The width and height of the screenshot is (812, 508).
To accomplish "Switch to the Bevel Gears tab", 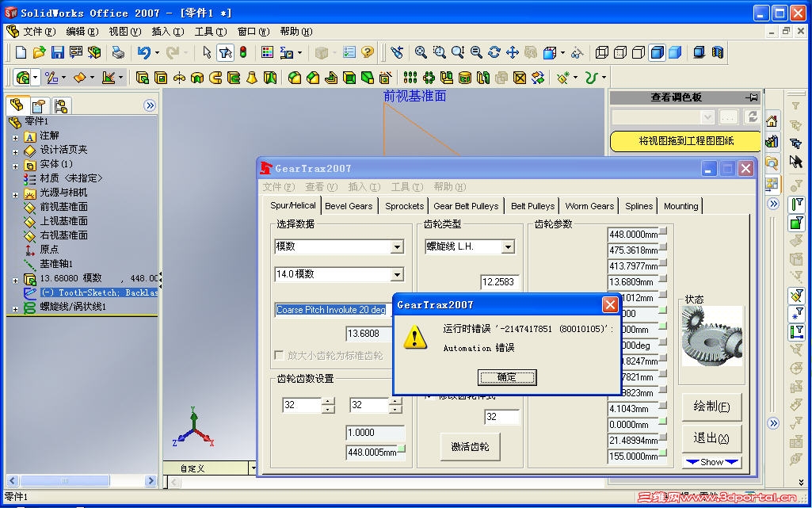I will pyautogui.click(x=349, y=206).
